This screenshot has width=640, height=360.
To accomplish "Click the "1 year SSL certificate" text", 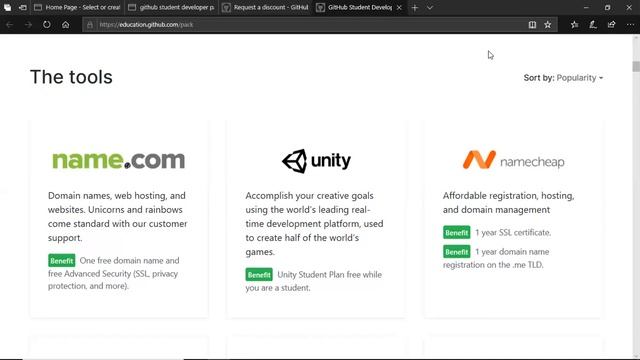I will (513, 233).
